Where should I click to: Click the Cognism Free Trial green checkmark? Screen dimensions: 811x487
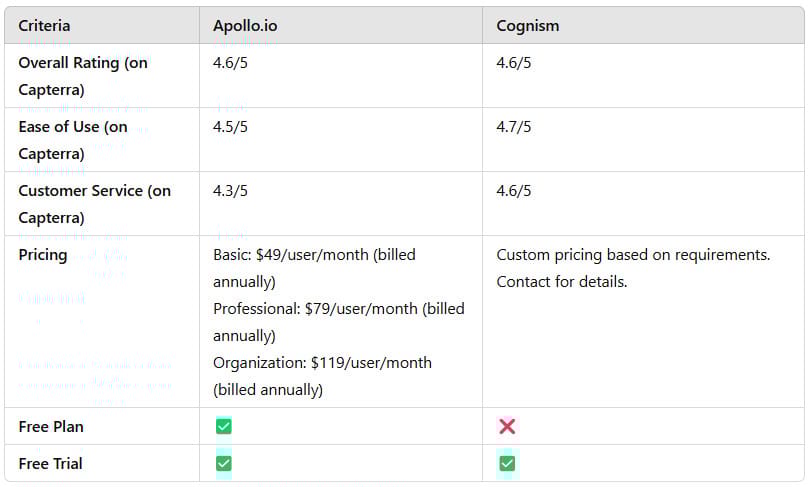(x=507, y=463)
